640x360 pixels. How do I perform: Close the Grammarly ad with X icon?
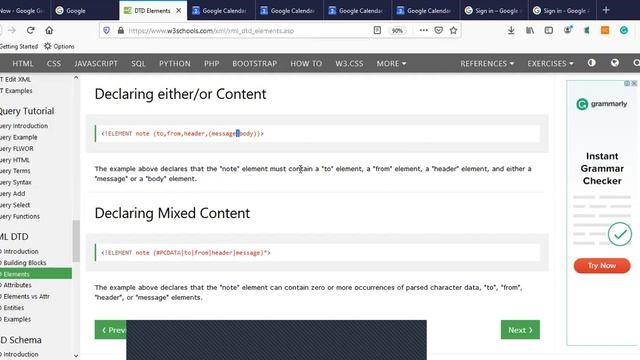pos(634,83)
